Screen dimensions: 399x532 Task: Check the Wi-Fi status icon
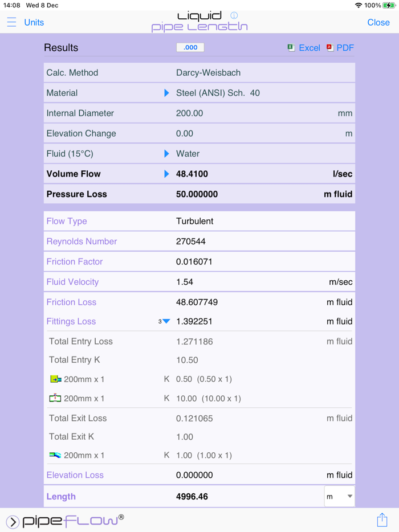coord(359,6)
